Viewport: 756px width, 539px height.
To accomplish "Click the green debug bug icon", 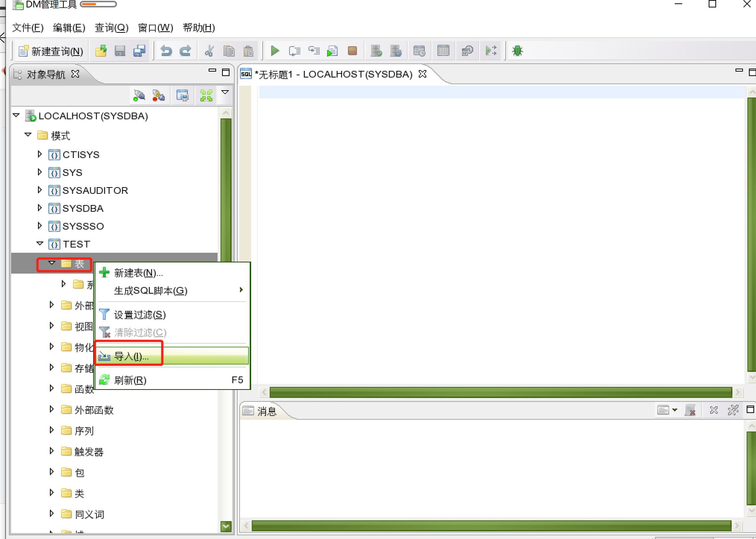I will coord(517,51).
